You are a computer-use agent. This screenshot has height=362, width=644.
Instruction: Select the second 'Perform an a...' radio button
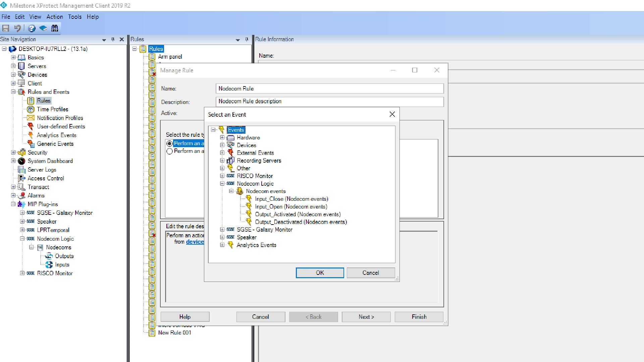tap(169, 151)
